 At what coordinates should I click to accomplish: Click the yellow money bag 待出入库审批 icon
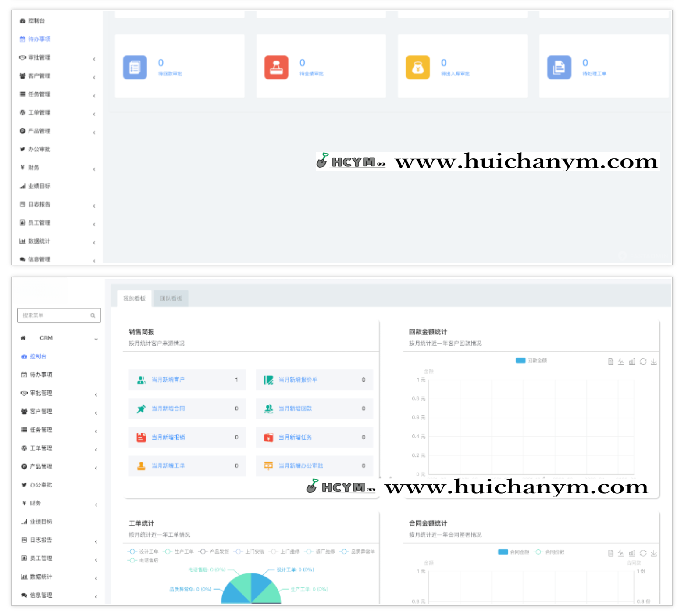pos(417,67)
